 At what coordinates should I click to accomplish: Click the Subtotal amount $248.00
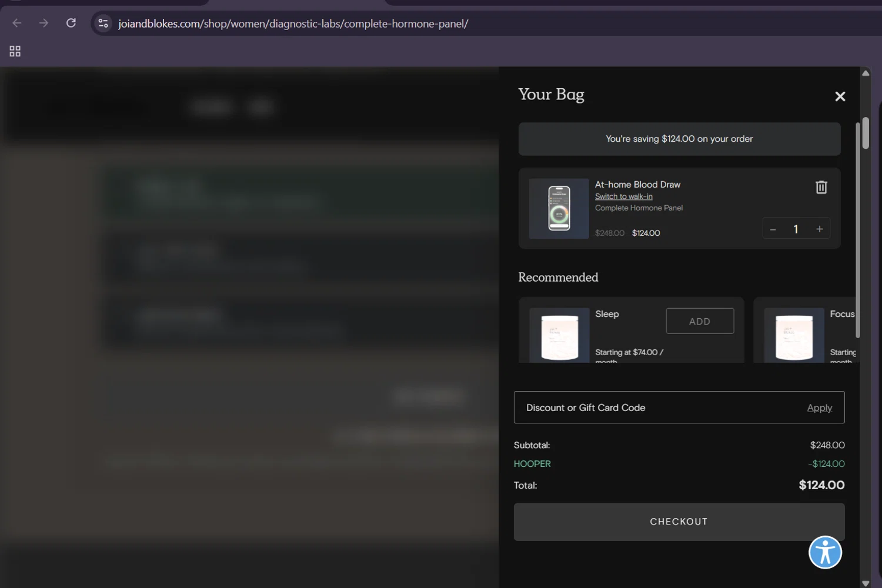[x=827, y=445]
